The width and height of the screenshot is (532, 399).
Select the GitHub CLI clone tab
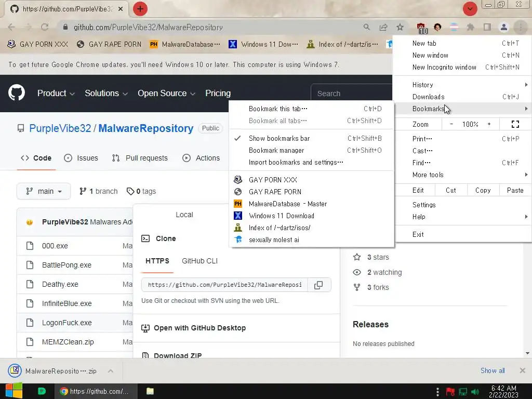(199, 261)
